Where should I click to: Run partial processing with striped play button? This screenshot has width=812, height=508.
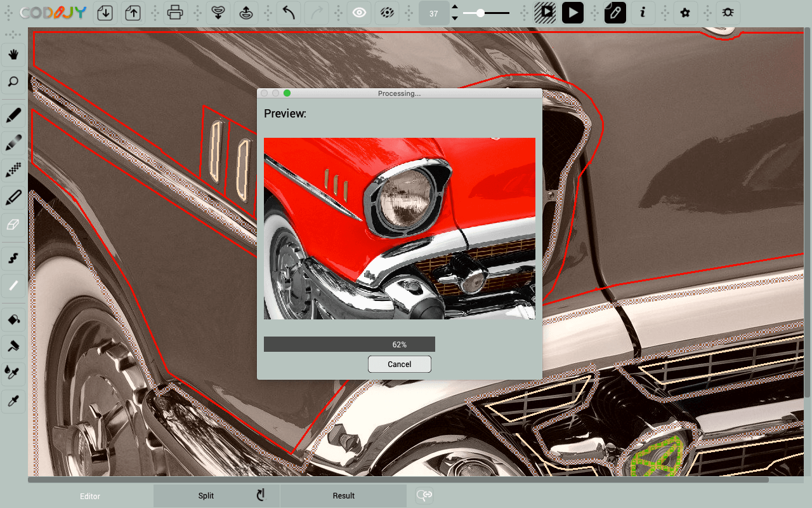(544, 13)
